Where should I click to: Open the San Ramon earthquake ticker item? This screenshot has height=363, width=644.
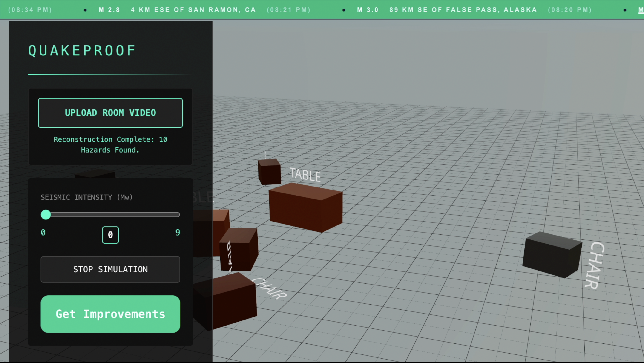(x=193, y=10)
